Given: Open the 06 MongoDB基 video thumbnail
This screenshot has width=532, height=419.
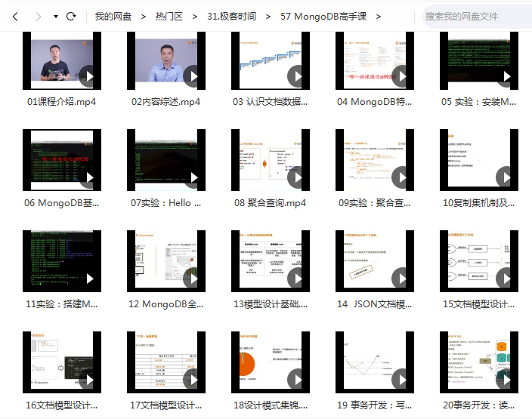Looking at the screenshot, I should coord(62,160).
